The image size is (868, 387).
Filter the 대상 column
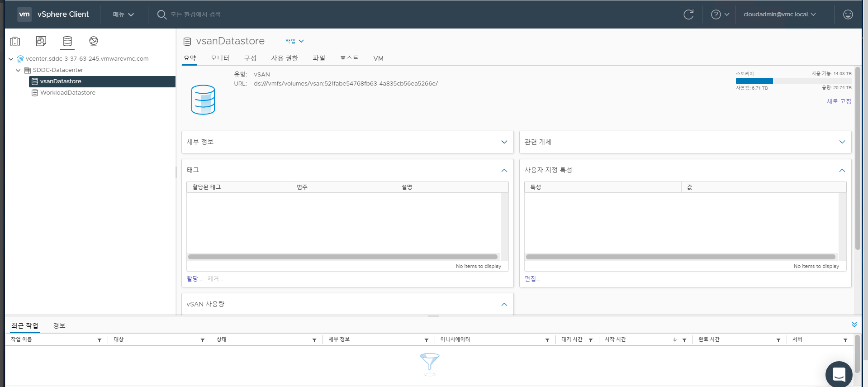(x=203, y=340)
